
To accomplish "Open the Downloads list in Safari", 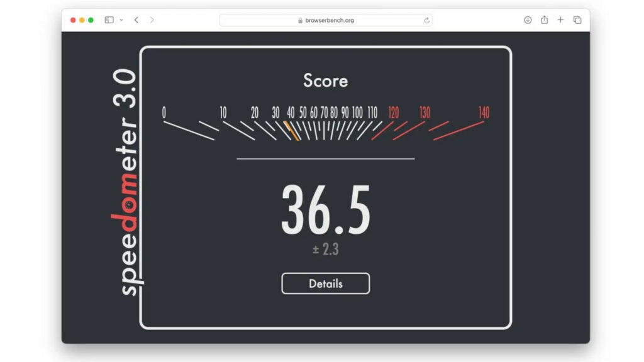I will [x=528, y=19].
